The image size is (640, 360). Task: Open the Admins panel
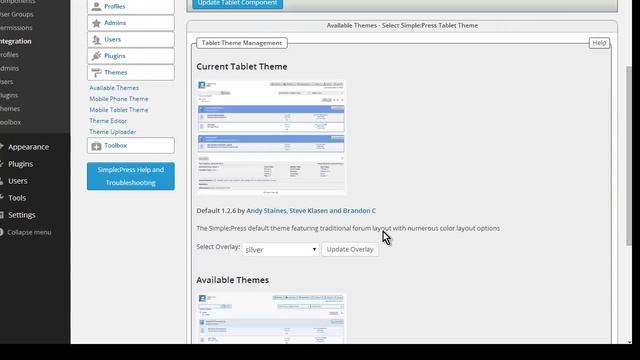pos(131,23)
